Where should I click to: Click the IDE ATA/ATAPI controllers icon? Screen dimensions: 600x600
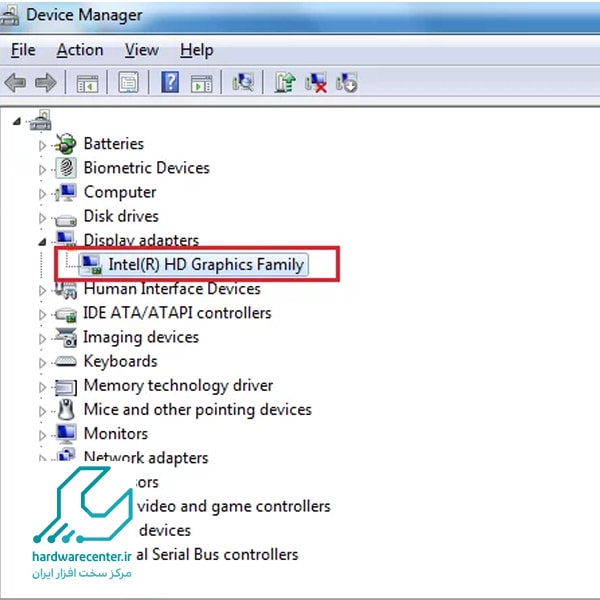tap(66, 314)
